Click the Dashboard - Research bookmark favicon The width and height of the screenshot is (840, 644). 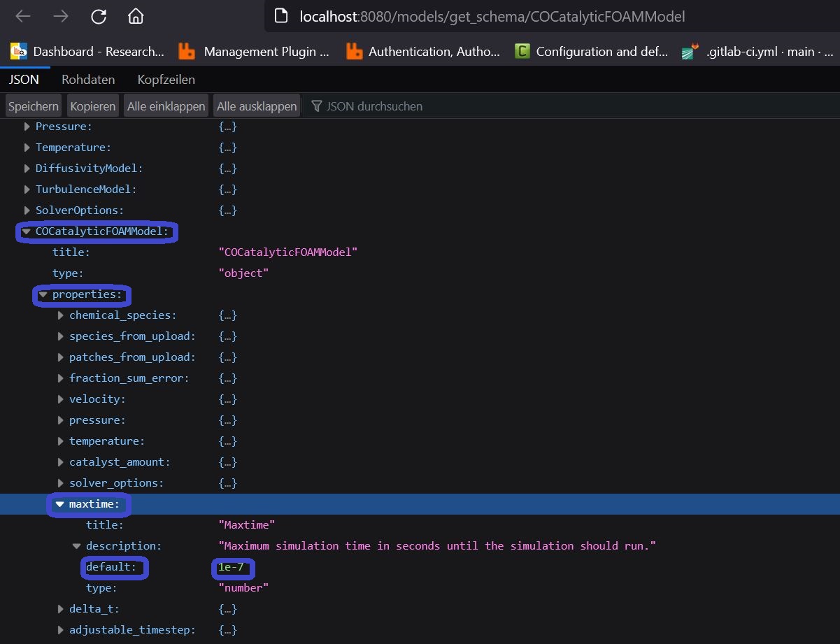[19, 51]
